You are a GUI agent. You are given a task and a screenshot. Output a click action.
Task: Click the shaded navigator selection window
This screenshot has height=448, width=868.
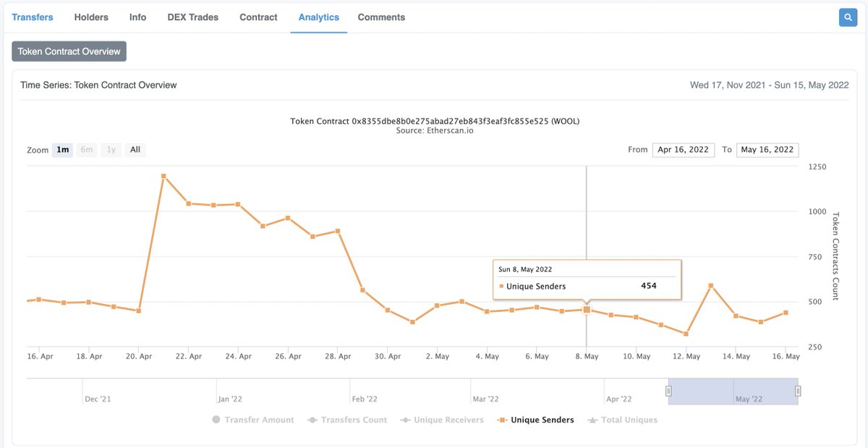[x=733, y=391]
